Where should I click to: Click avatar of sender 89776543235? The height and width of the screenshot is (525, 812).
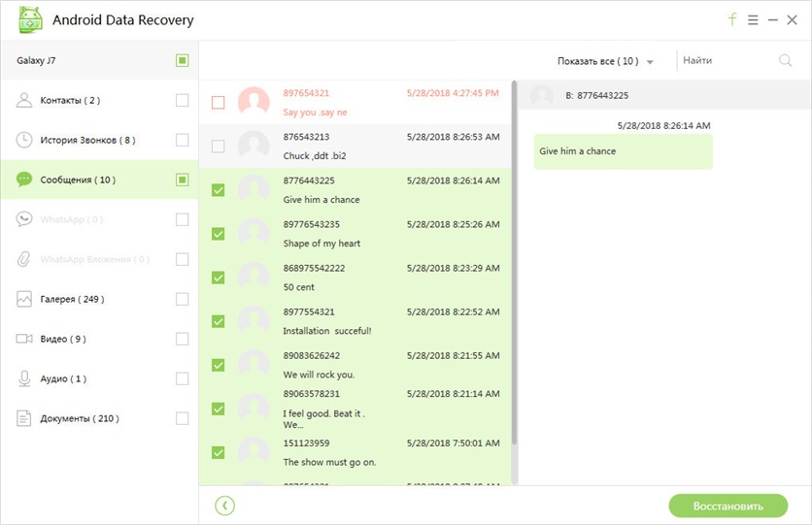[254, 234]
